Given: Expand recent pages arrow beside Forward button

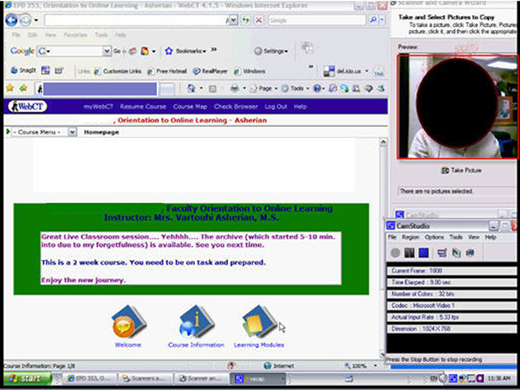Looking at the screenshot, I should (36, 21).
